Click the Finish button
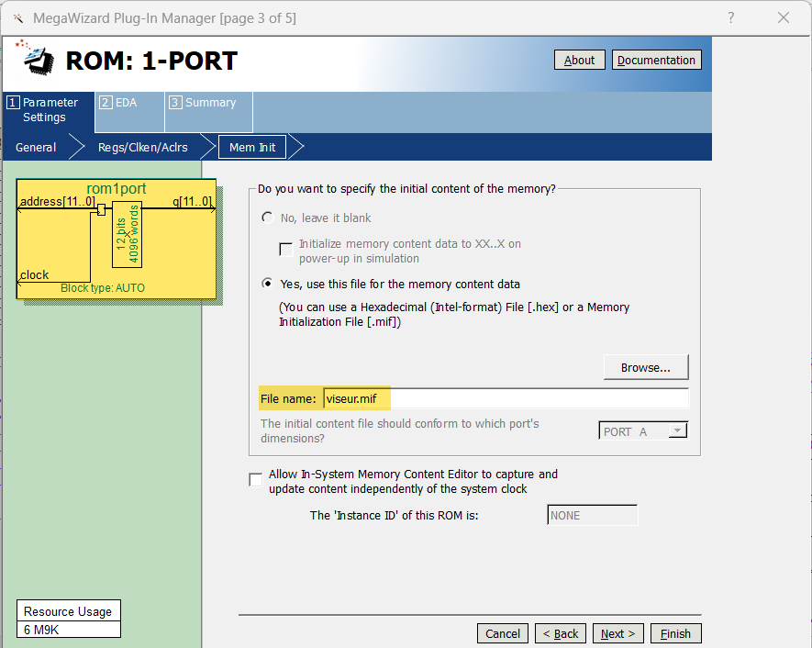This screenshot has height=648, width=812. pos(676,633)
